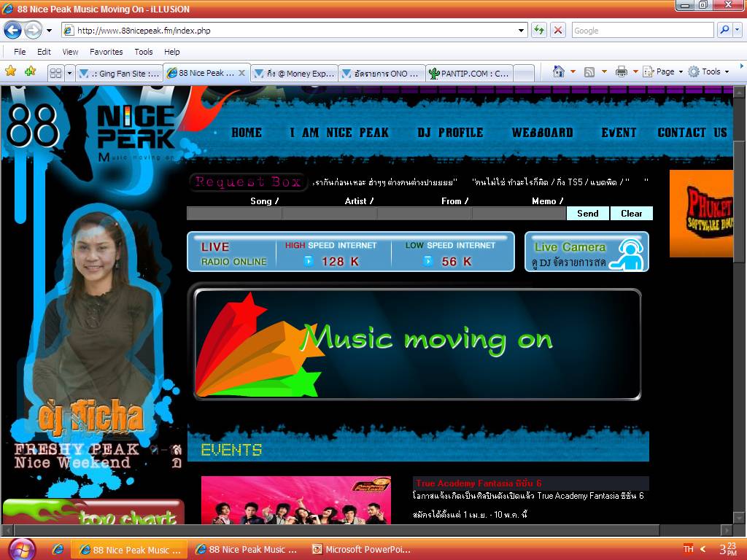Open the tab list dropdown arrow
The height and width of the screenshot is (560, 747).
point(69,73)
